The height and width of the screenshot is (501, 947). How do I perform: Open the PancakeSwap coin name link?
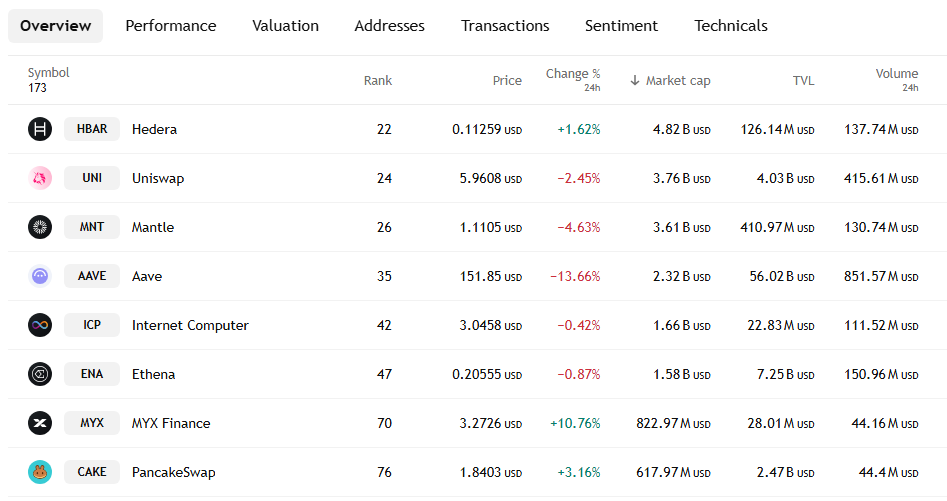(x=173, y=472)
